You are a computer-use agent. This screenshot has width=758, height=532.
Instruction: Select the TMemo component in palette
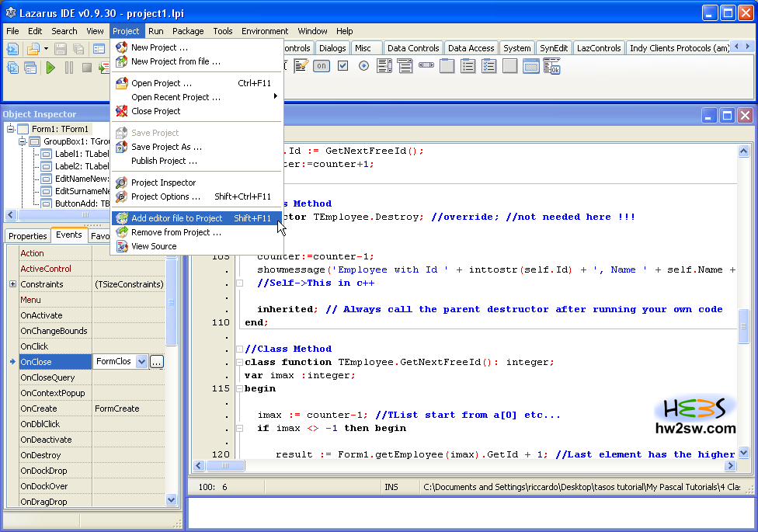tap(301, 66)
